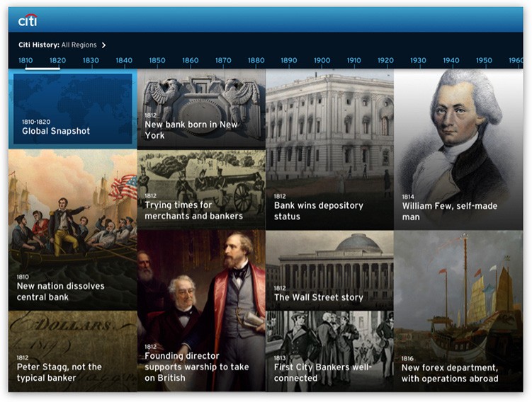Expand the All Regions chevron arrow
The height and width of the screenshot is (402, 532).
(x=104, y=45)
